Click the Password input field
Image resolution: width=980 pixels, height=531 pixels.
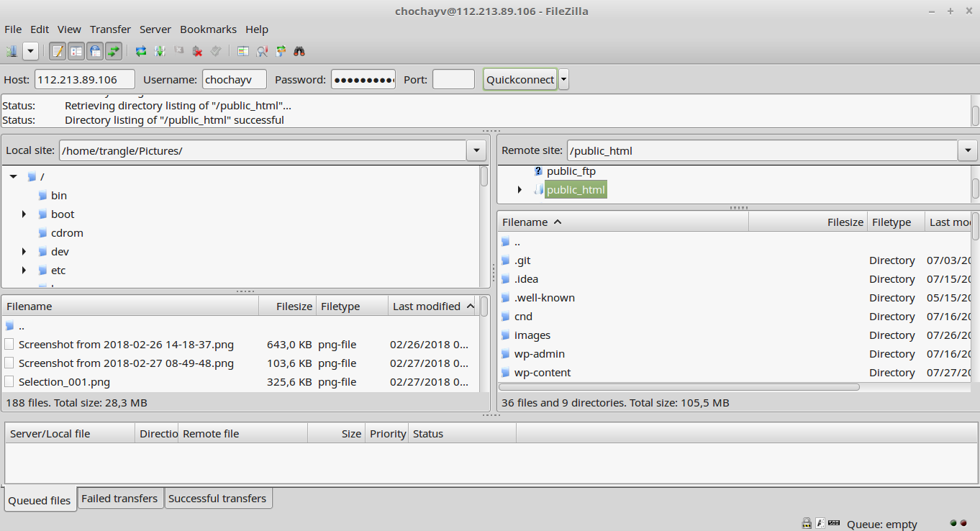(x=363, y=79)
